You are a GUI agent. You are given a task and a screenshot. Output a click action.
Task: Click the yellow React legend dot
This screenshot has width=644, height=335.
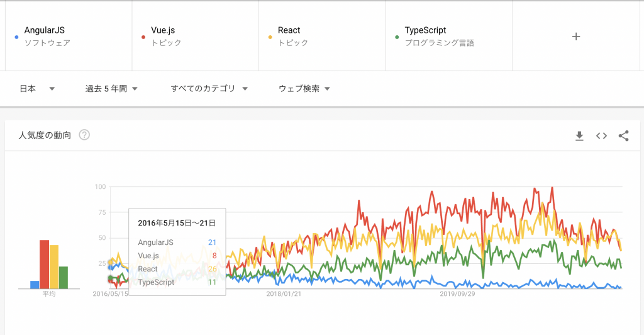(270, 37)
